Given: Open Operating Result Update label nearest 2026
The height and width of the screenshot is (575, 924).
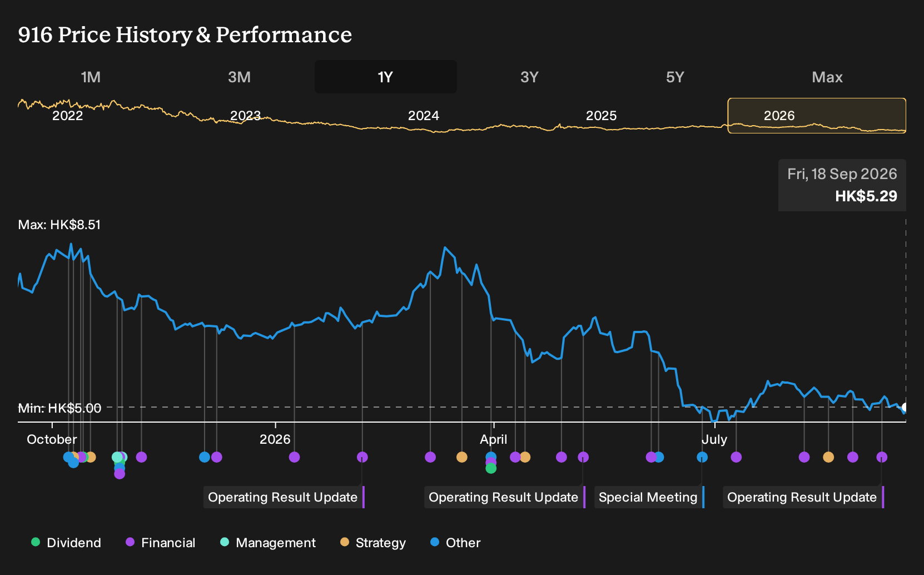Looking at the screenshot, I should [284, 497].
